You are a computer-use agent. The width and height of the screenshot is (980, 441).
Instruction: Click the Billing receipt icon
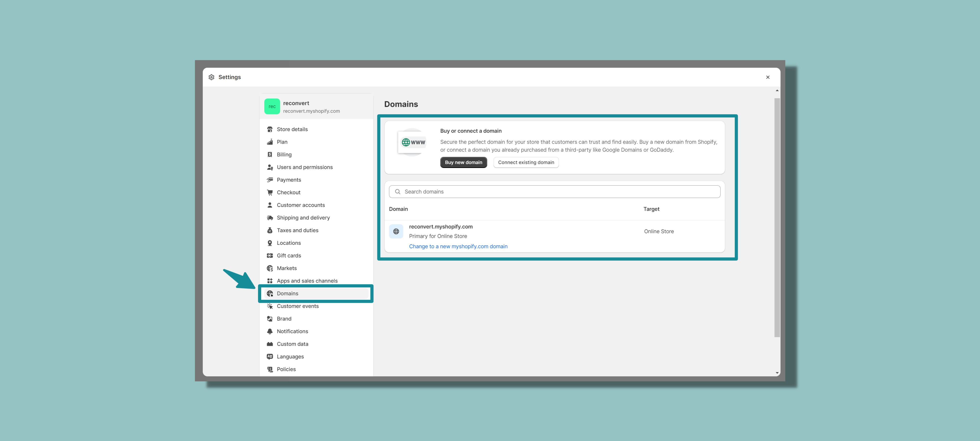coord(270,155)
